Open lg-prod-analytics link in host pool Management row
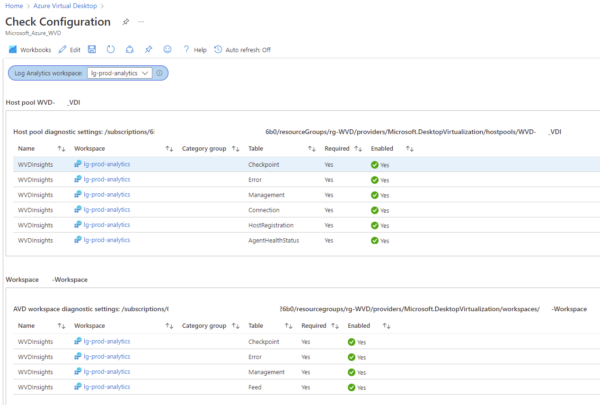 [x=107, y=194]
